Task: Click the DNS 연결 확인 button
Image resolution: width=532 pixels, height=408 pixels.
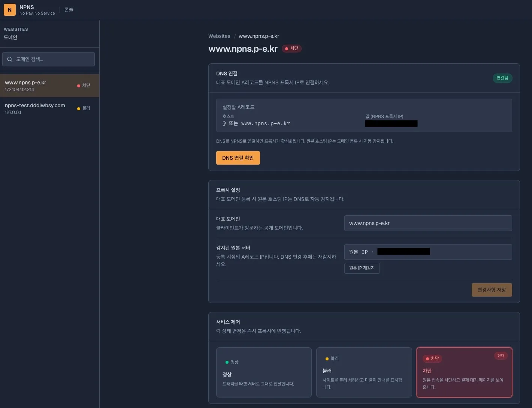Action: pos(238,158)
